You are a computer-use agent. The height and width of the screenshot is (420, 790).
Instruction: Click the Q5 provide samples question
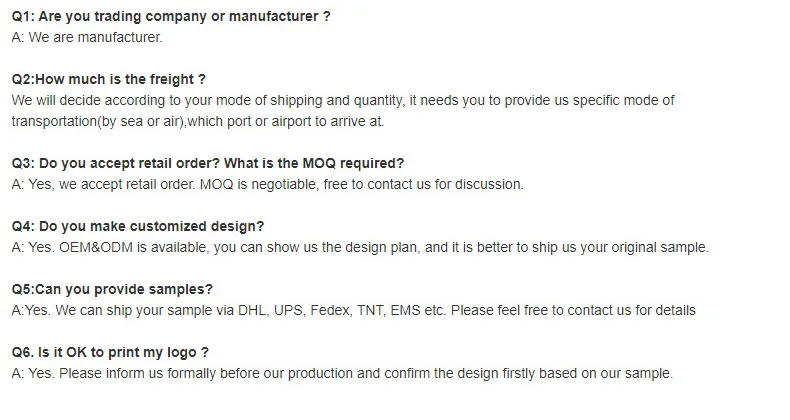coord(111,289)
